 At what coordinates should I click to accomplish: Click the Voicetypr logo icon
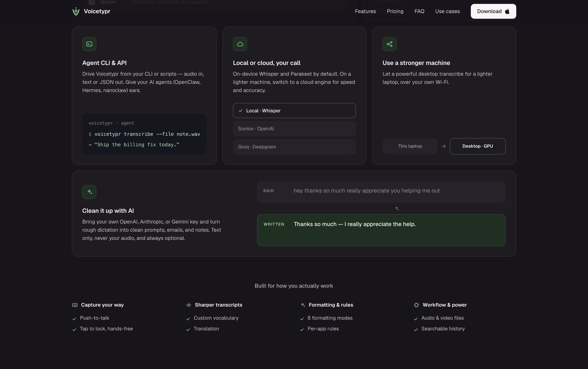[x=76, y=11]
